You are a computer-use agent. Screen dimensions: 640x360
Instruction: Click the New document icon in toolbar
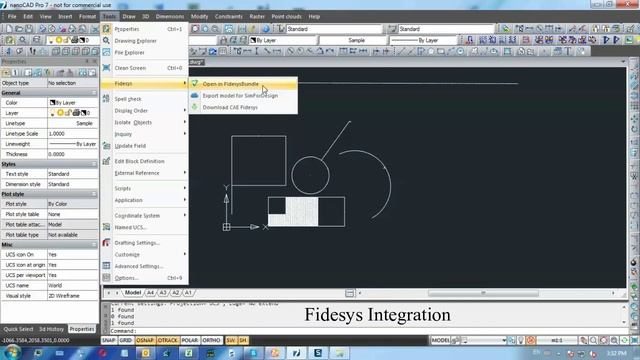coord(9,29)
